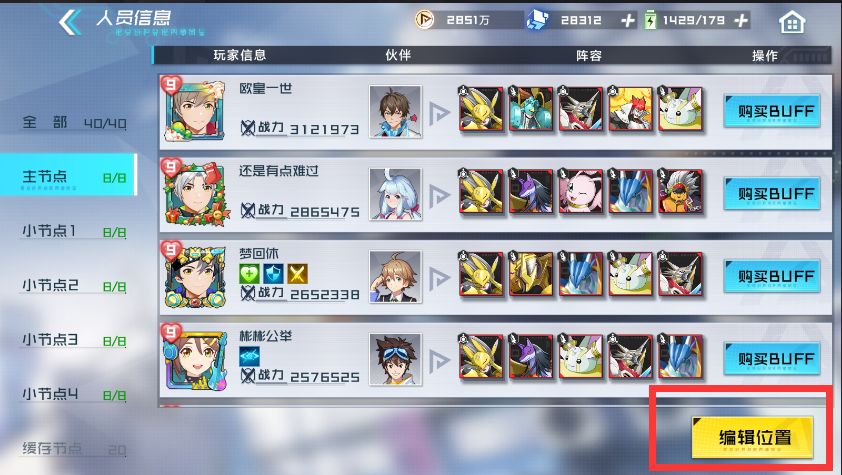
Task: Click the arrow beside 还是有点难过's partner
Action: (x=439, y=195)
